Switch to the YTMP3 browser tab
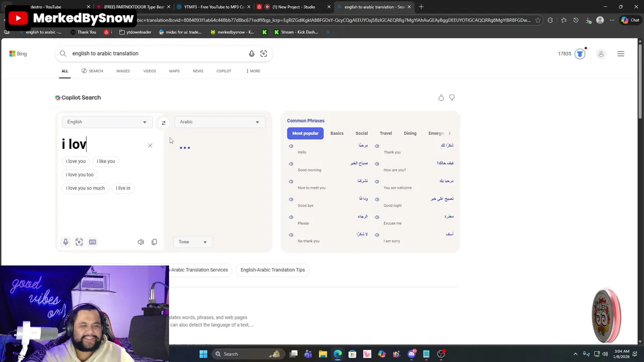The image size is (644, 362). click(x=214, y=7)
